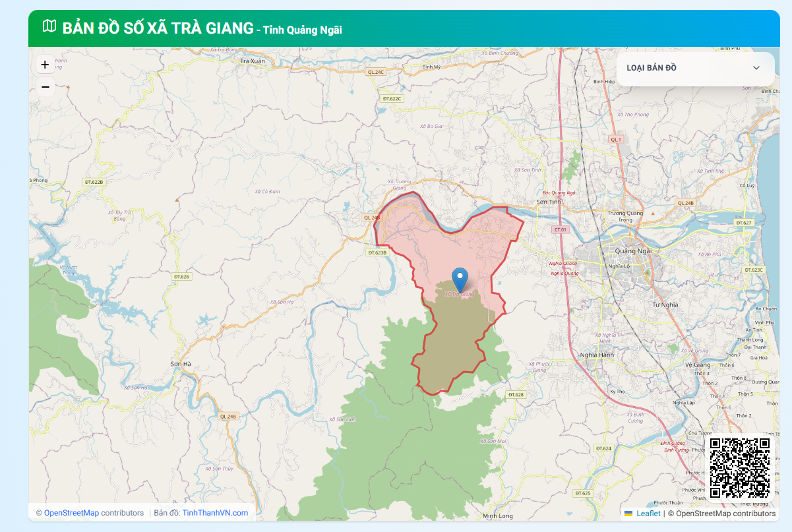Viewport: 792px width, 532px height.
Task: Click the Xã Trà Giang commune label
Action: (x=460, y=295)
